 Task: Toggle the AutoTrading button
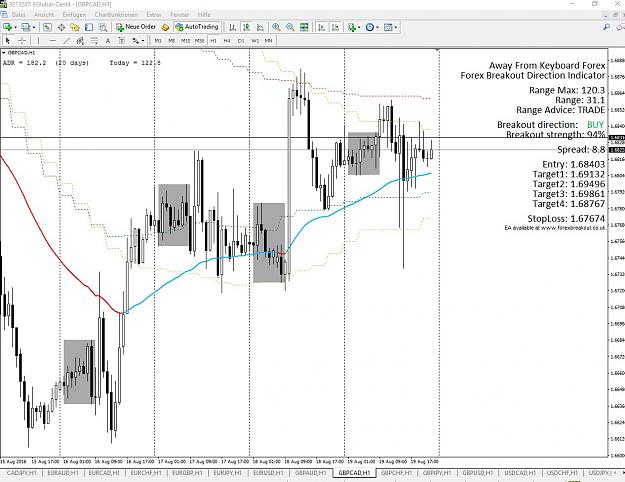point(197,27)
